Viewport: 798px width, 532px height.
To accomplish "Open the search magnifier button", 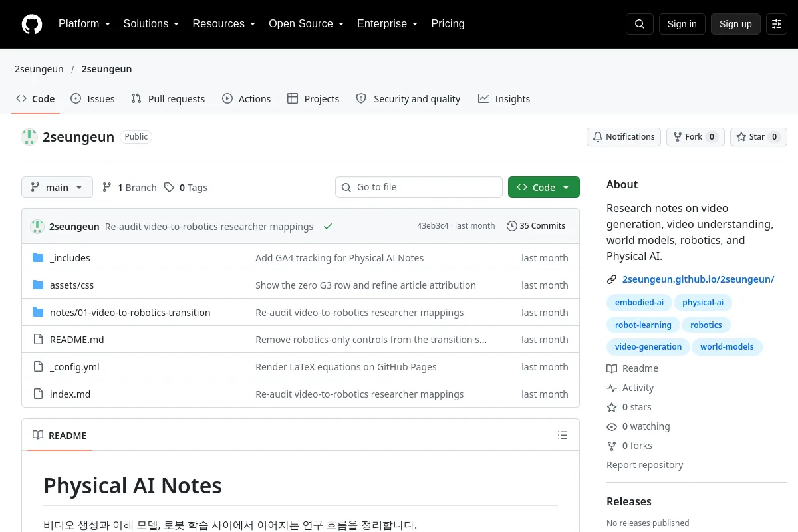I will (x=639, y=24).
